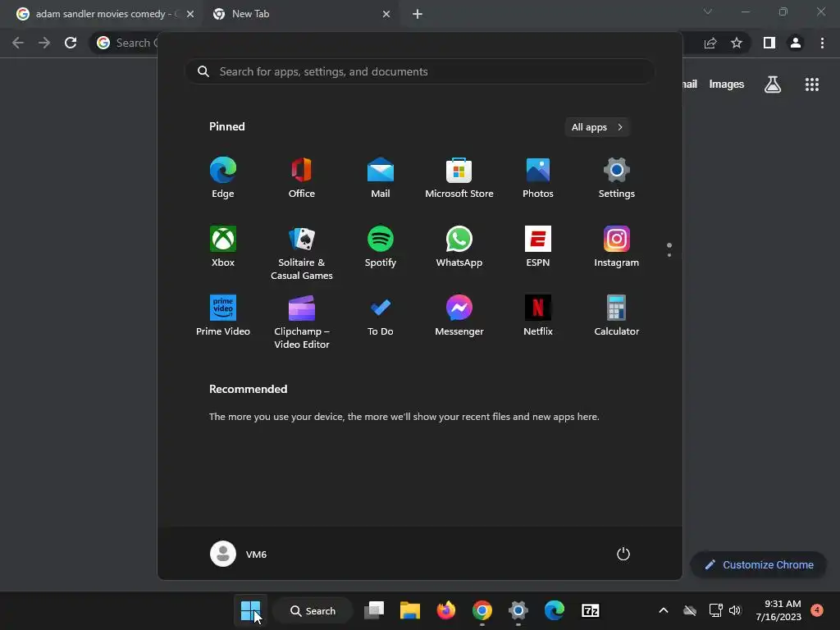Reload the page in Chrome

click(71, 43)
